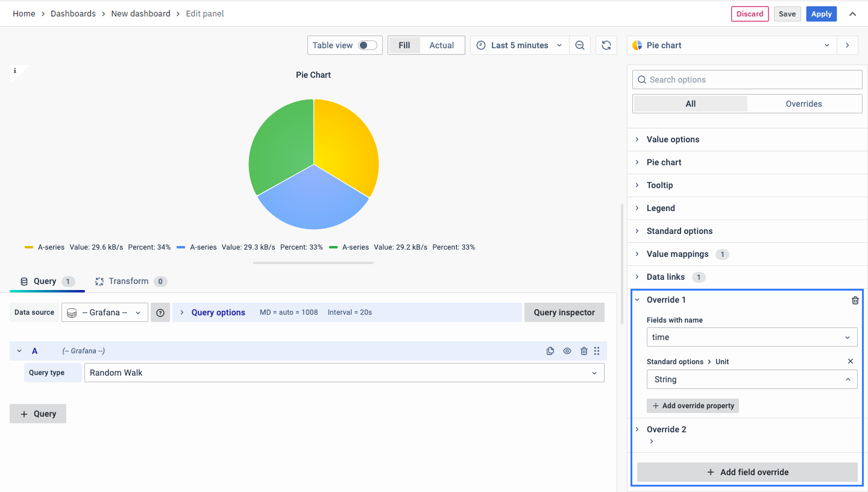Select the Actual size option
Viewport: 868px width, 492px height.
point(441,45)
